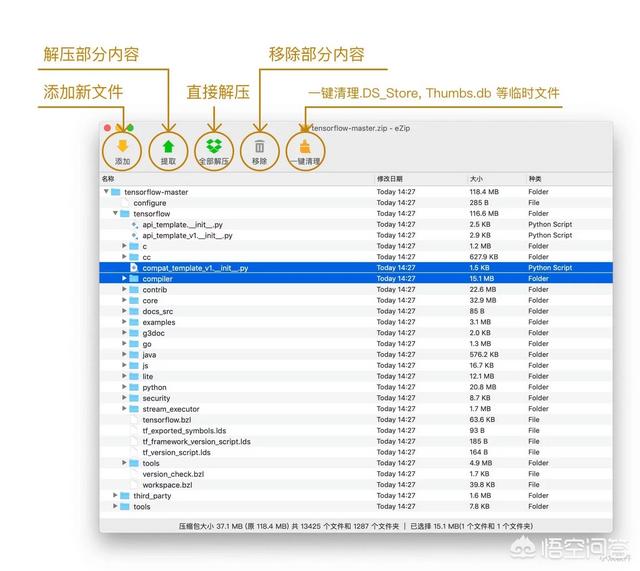
Task: Click the docs_src folder name
Action: coord(158,311)
